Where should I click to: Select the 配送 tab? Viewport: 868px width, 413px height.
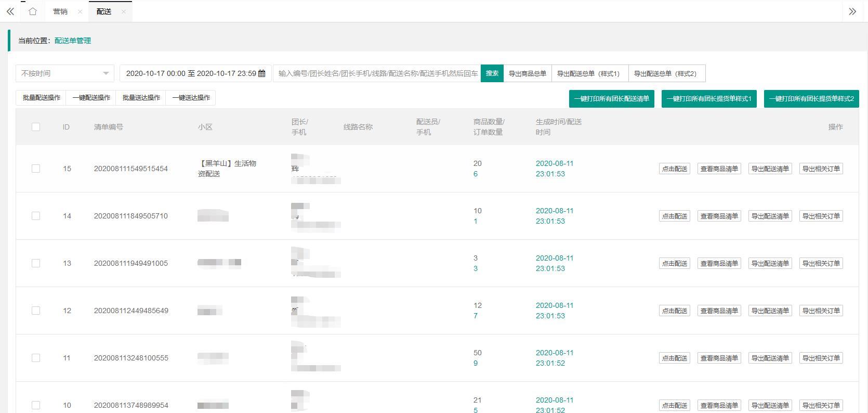coord(104,11)
